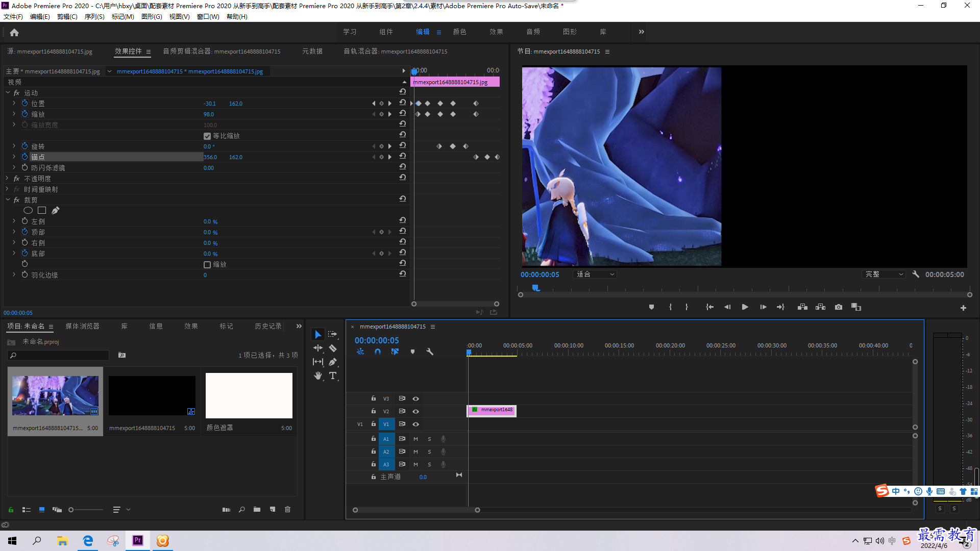Toggle the 运动 fx effect

pyautogui.click(x=16, y=93)
